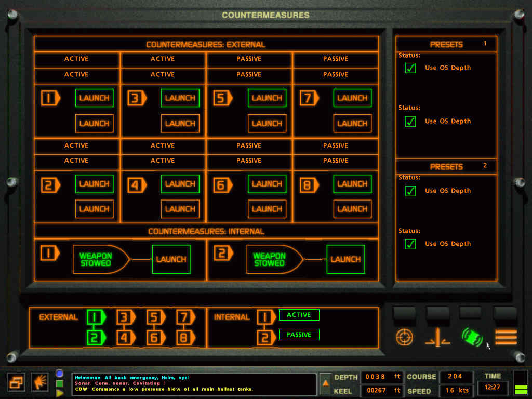The image size is (532, 399).
Task: Click WEAPON STOWED indicator for internal tube 1
Action: click(101, 259)
